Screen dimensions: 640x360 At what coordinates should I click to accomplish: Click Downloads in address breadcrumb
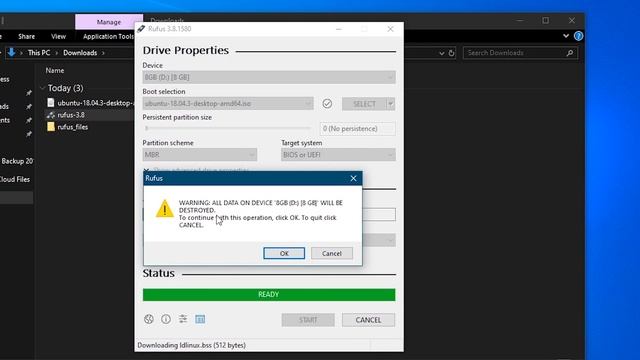coord(80,53)
